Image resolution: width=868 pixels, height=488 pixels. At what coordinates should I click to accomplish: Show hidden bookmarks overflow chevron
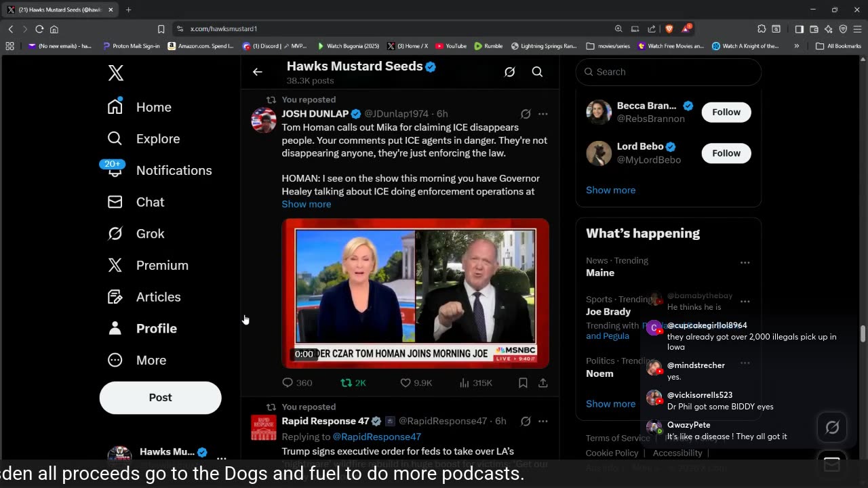[796, 46]
